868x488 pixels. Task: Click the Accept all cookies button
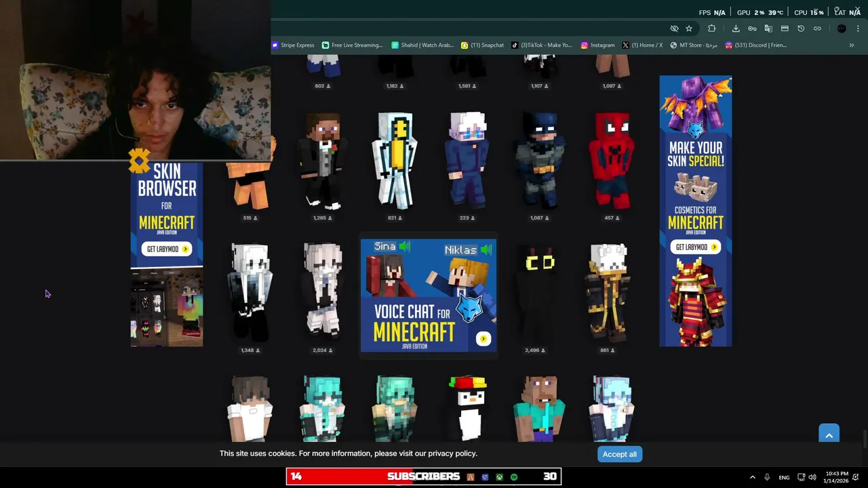[620, 454]
